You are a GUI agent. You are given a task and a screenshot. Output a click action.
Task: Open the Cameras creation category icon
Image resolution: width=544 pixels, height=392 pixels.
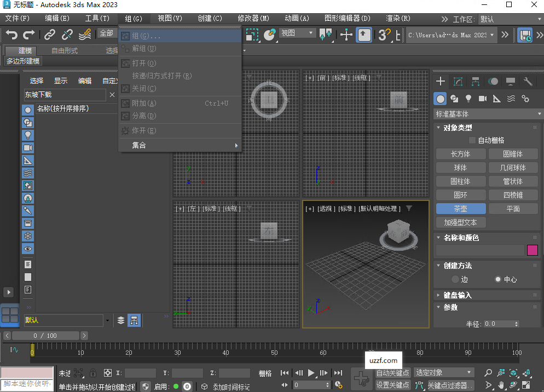[482, 99]
